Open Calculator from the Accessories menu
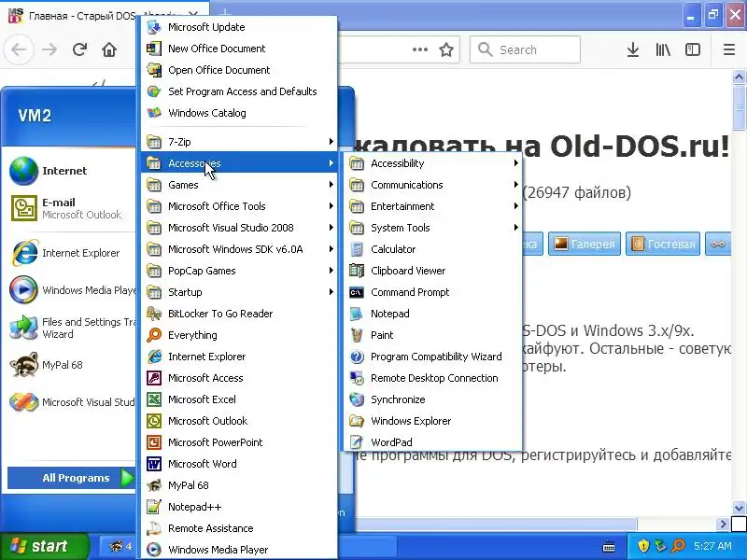 (x=432, y=249)
